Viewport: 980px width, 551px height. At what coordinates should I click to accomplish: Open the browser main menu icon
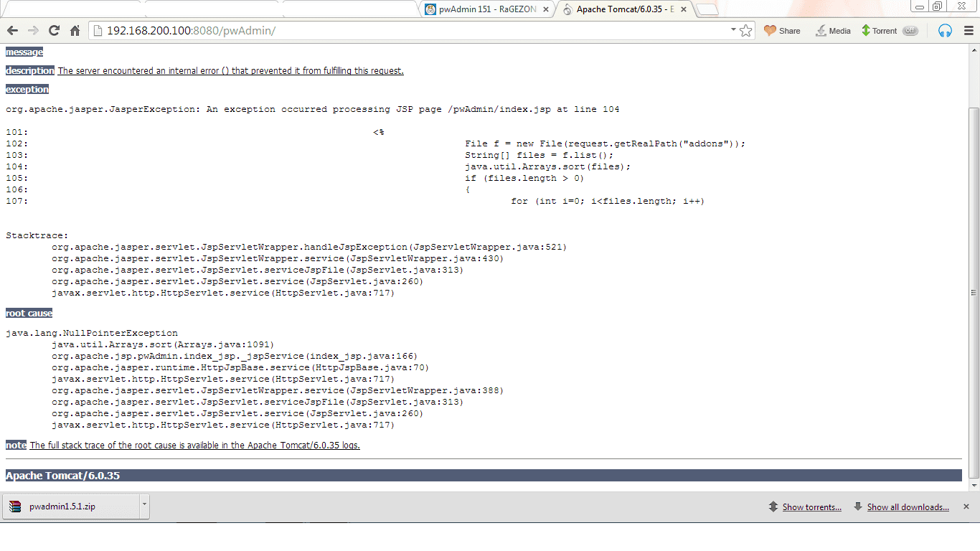(967, 31)
